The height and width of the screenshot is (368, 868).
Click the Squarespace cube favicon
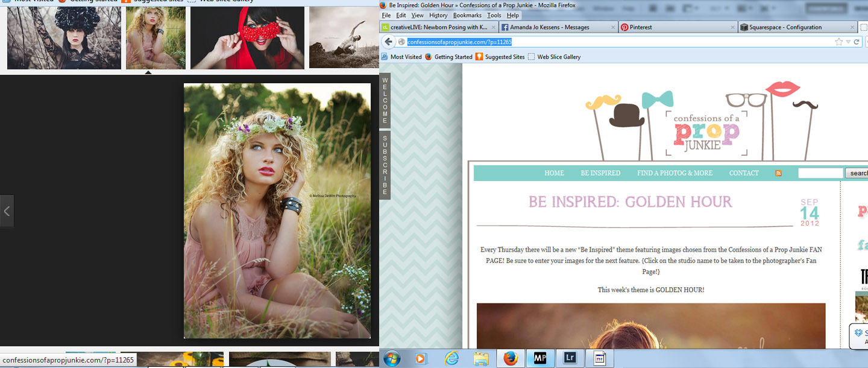(x=744, y=27)
